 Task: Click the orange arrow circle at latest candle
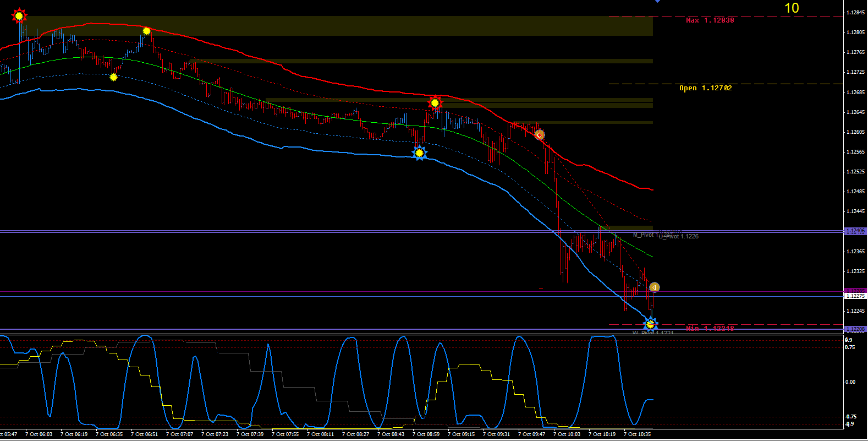click(x=654, y=287)
